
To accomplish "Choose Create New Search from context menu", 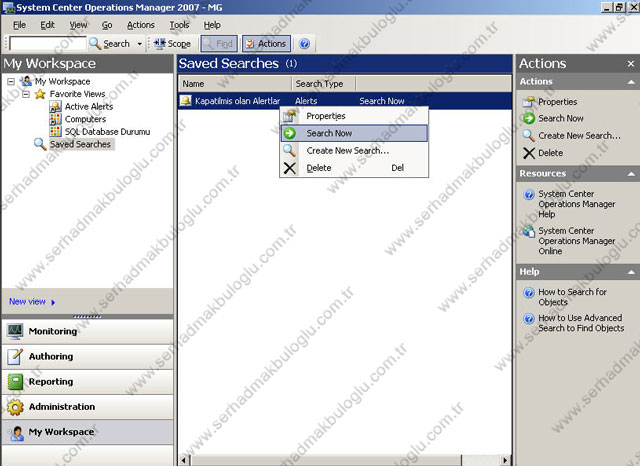I will point(354,150).
